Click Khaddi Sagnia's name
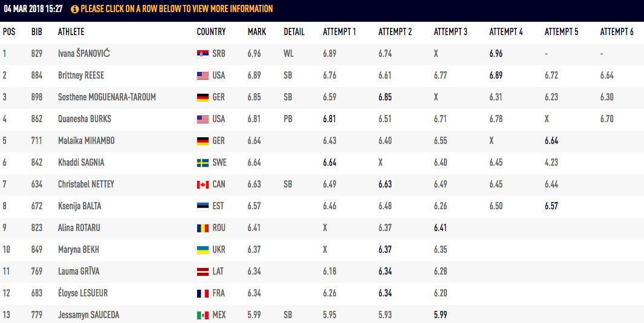 (x=82, y=163)
